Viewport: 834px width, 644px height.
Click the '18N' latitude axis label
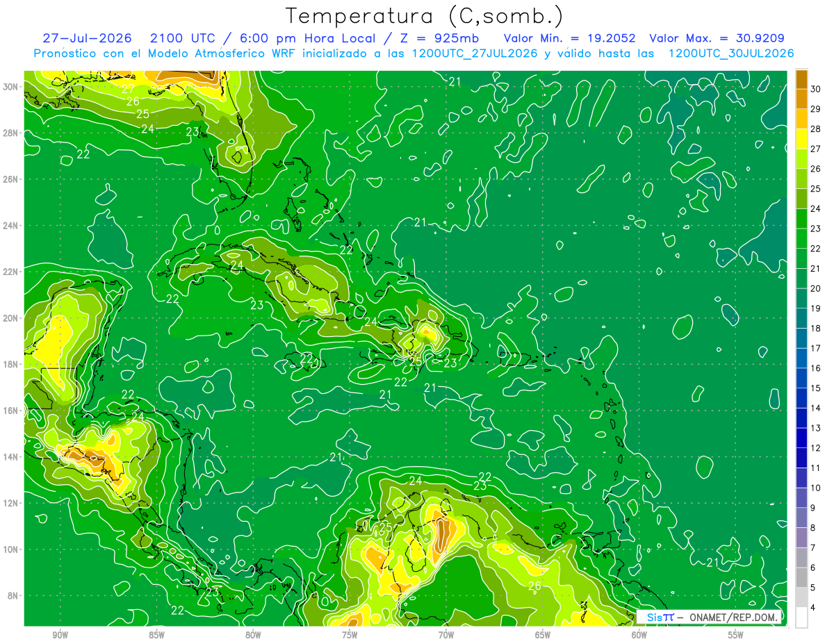(12, 364)
